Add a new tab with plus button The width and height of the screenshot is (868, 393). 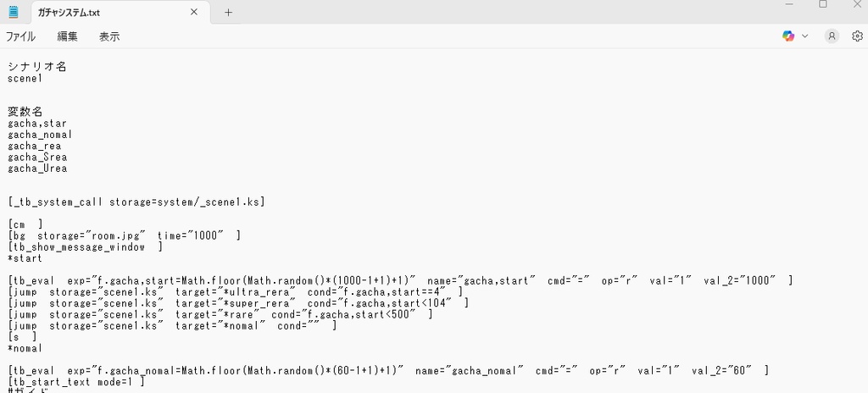(x=228, y=12)
